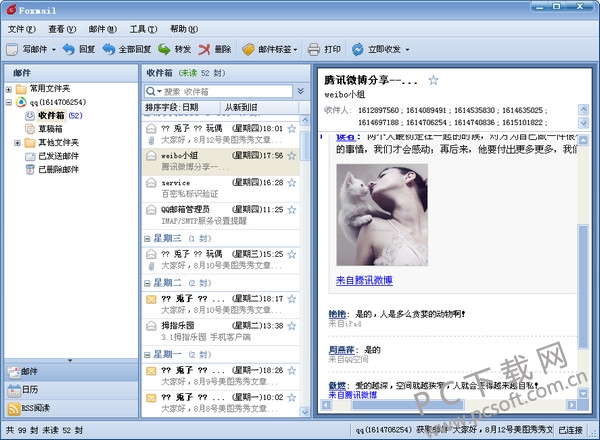
Task: Click the message list vertical scrollbar
Action: (x=305, y=266)
